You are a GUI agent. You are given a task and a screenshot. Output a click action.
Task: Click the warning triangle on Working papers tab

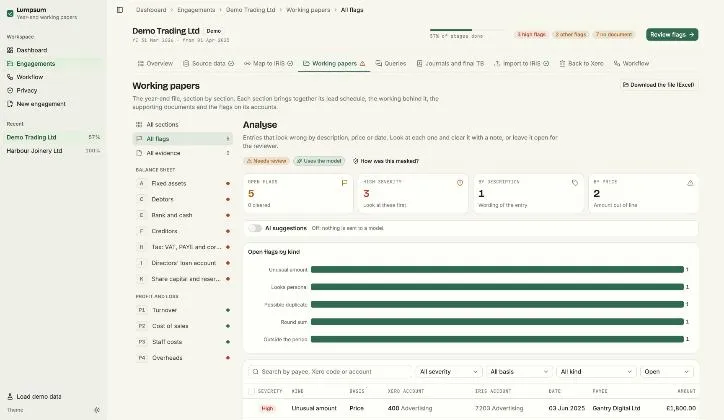(362, 64)
